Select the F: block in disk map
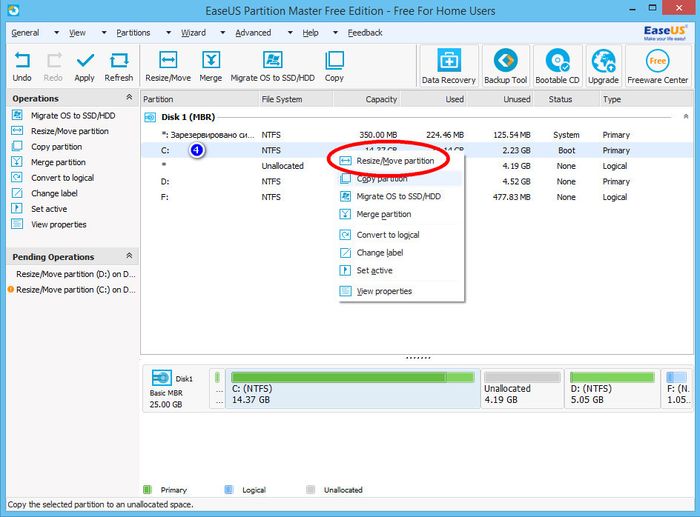Viewport: 700px width, 517px height. [x=677, y=388]
